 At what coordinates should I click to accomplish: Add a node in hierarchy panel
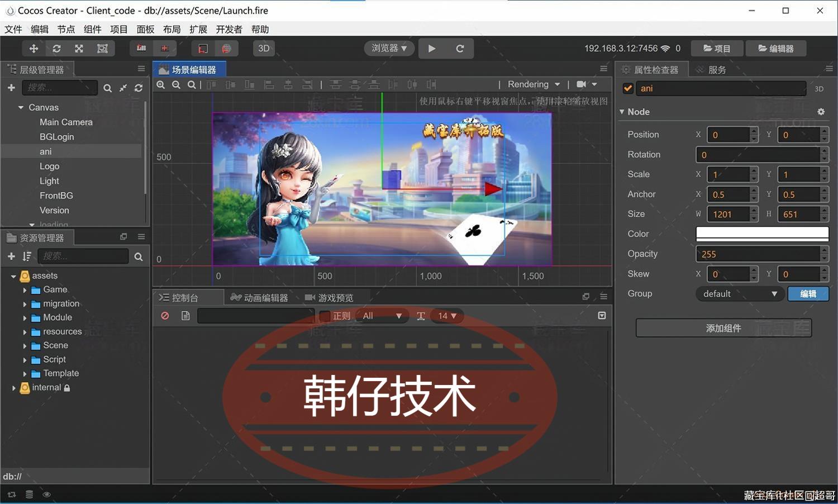tap(11, 88)
